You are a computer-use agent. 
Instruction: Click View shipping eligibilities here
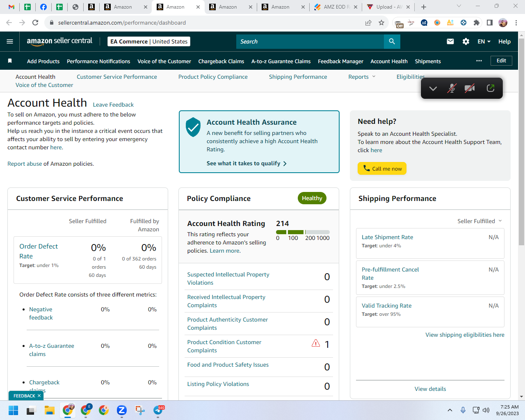[465, 335]
